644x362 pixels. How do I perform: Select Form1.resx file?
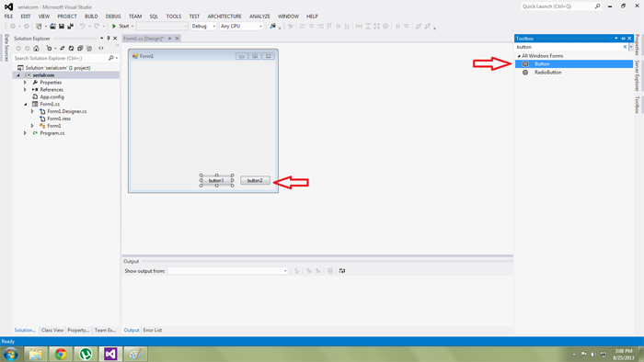59,119
